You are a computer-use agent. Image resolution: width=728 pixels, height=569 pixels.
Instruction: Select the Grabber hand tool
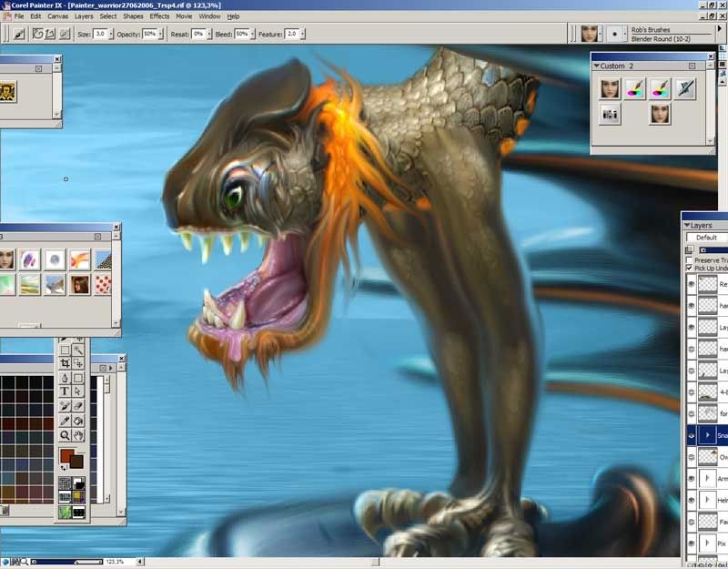tap(79, 436)
